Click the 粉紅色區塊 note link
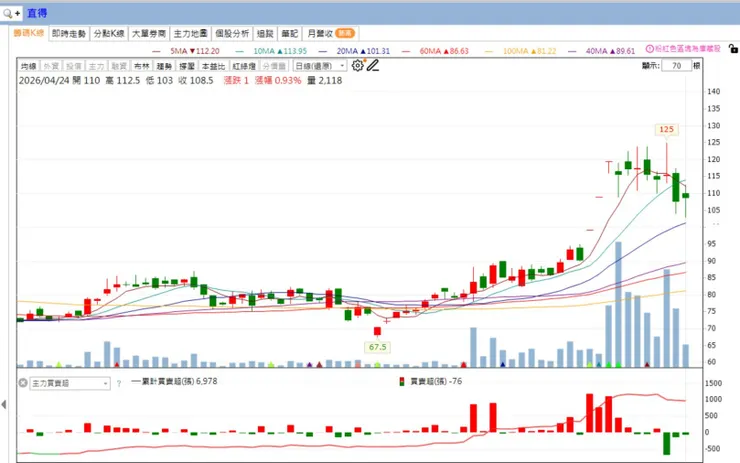The height and width of the screenshot is (463, 740). click(x=688, y=49)
